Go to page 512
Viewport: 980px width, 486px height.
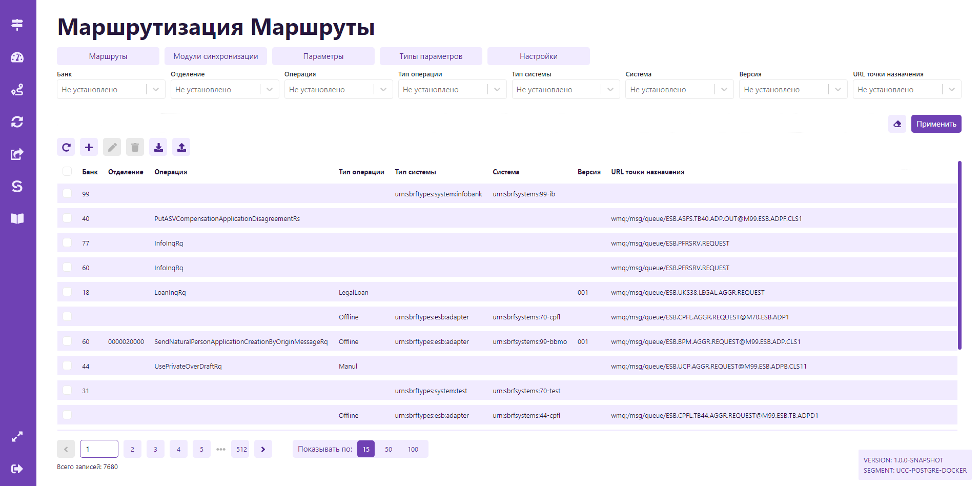tap(241, 449)
